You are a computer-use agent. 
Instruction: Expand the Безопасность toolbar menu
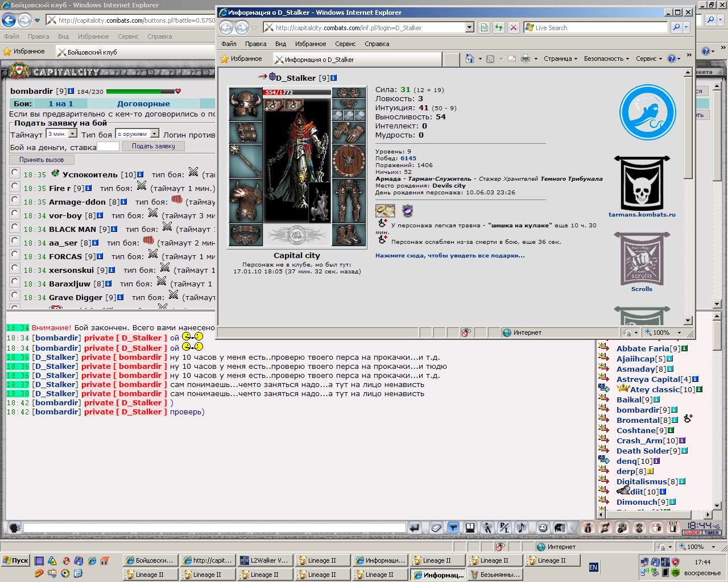[x=606, y=59]
